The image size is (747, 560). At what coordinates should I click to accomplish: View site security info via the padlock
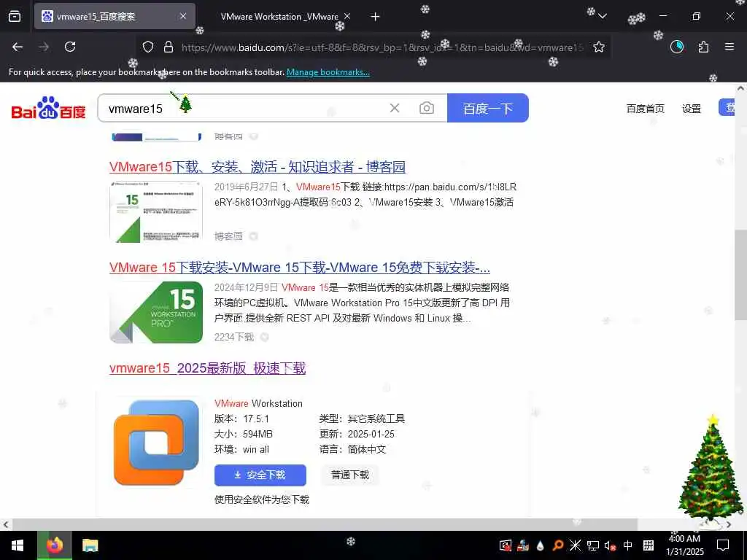[169, 47]
